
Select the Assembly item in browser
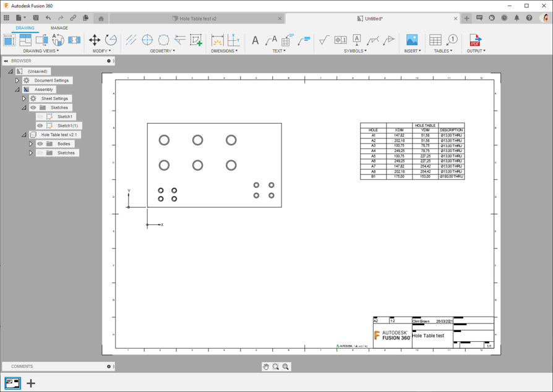tap(43, 90)
